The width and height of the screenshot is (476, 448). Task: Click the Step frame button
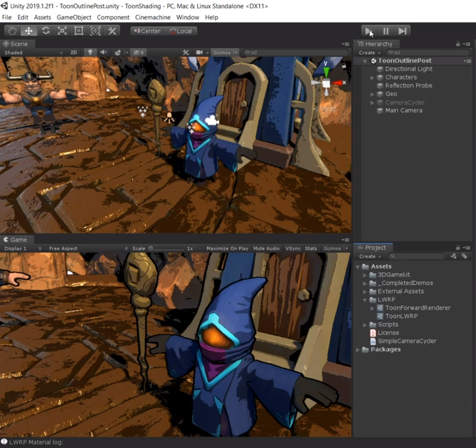click(402, 31)
